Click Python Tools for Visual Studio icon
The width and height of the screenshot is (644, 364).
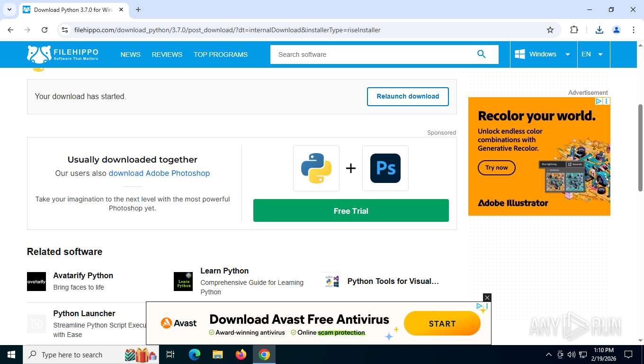[x=332, y=282]
